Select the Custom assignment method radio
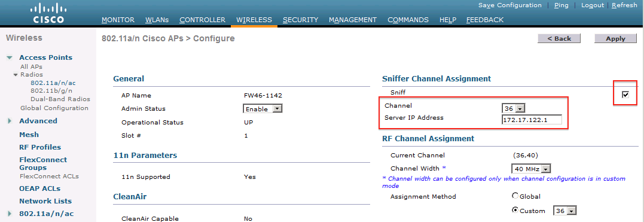The height and width of the screenshot is (222, 644). [515, 210]
